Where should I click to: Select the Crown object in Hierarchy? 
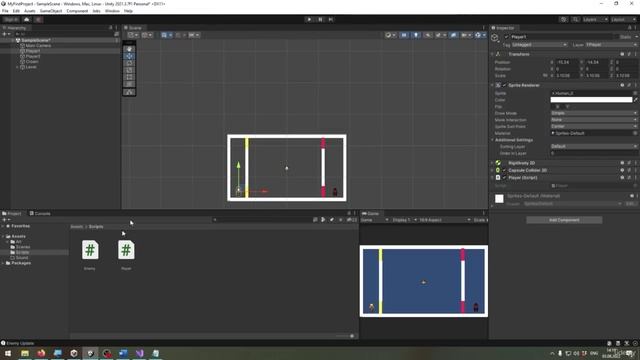pyautogui.click(x=31, y=62)
